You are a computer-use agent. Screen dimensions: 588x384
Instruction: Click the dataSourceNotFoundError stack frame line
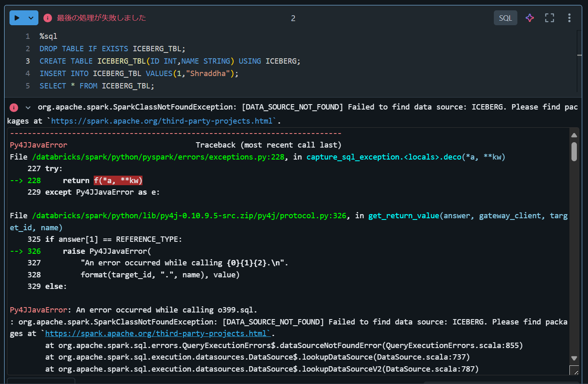(284, 346)
